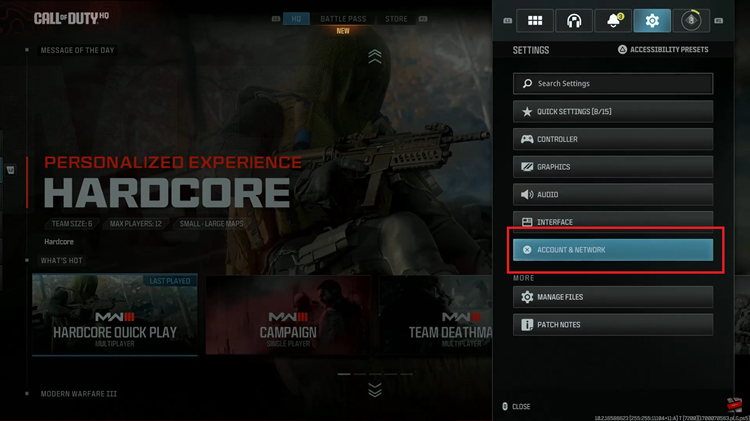Viewport: 750px width, 421px height.
Task: Open the grid menu icon
Action: [x=535, y=21]
